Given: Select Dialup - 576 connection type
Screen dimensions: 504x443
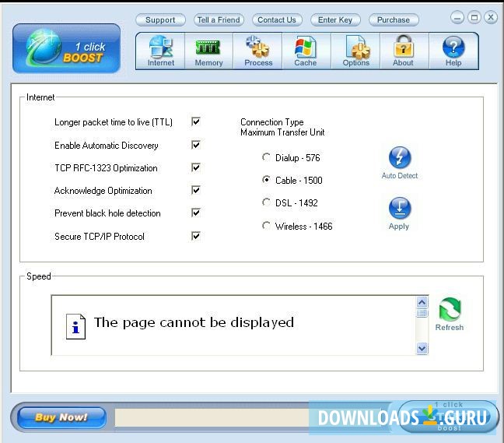Looking at the screenshot, I should [266, 157].
